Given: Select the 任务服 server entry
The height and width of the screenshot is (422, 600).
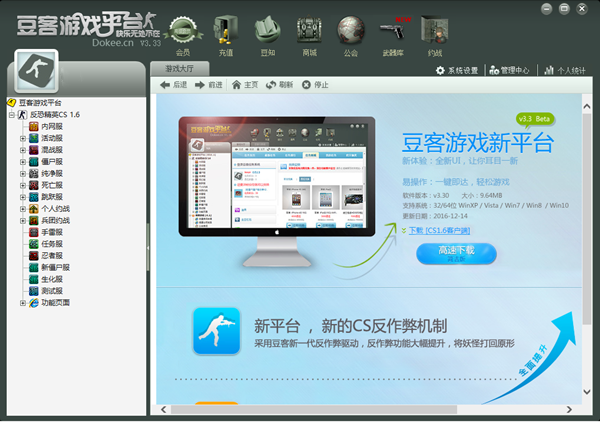Looking at the screenshot, I should [x=52, y=244].
